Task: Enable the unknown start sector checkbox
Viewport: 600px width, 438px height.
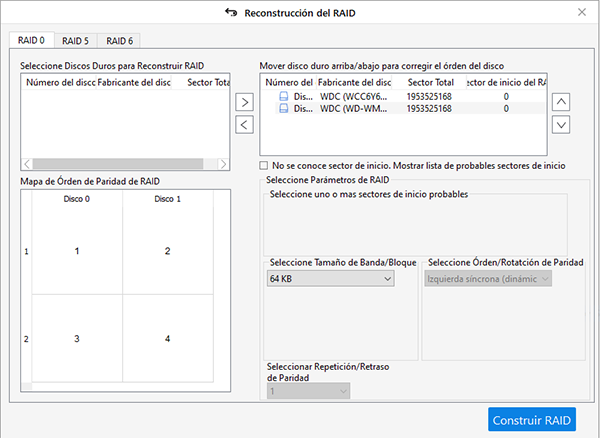Action: coord(264,166)
